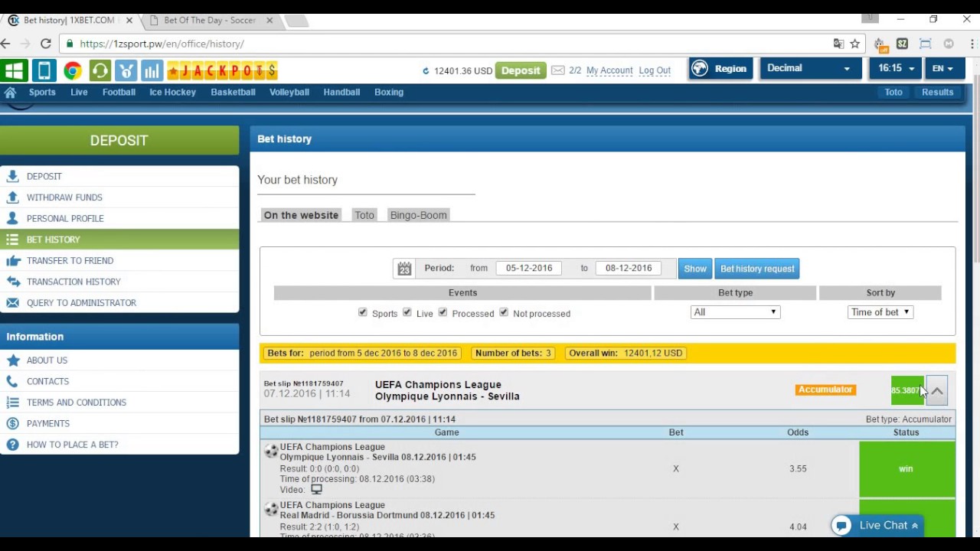Switch to 'Bet Of The Day - Soccer' browser tab
This screenshot has height=551, width=980.
(x=209, y=21)
